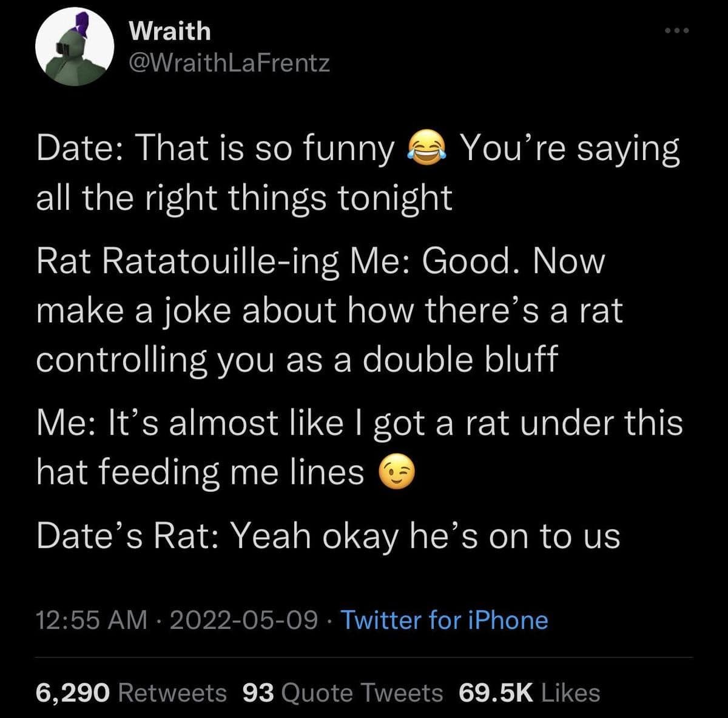Screen dimensions: 728x718
Task: Click the display name "Wraith"
Action: coord(170,31)
